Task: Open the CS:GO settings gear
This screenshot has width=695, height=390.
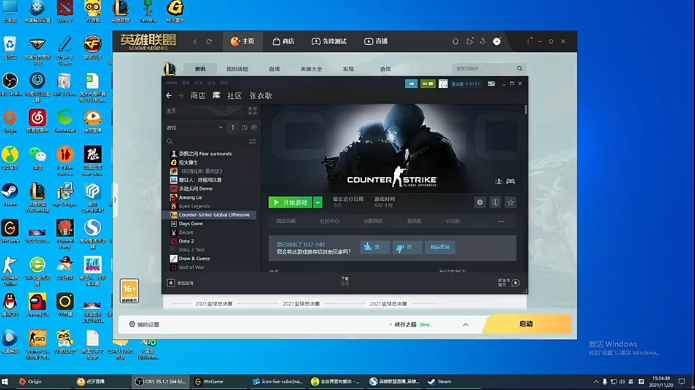Action: 480,203
